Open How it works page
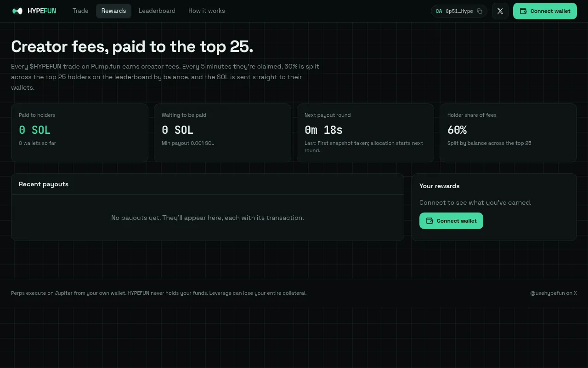 [207, 11]
